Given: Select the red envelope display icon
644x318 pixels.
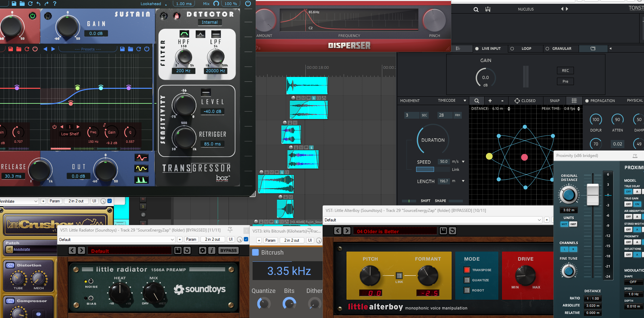Looking at the screenshot, I should tap(142, 157).
